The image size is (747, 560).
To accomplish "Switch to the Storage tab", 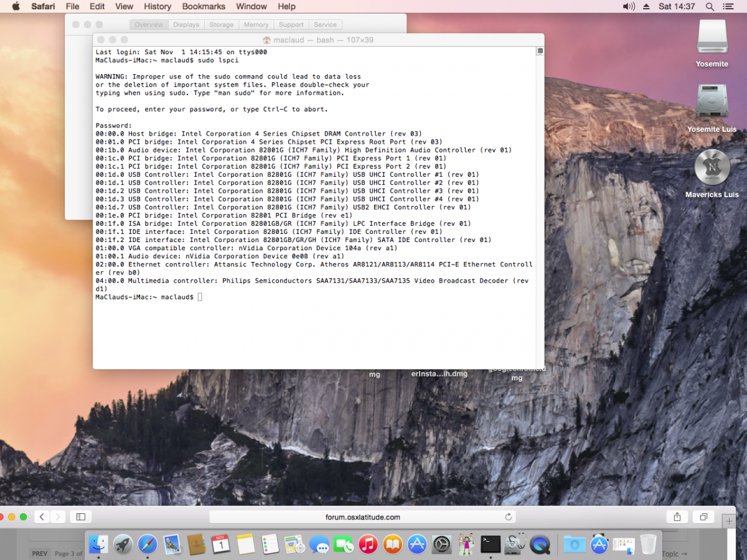I will tap(221, 25).
